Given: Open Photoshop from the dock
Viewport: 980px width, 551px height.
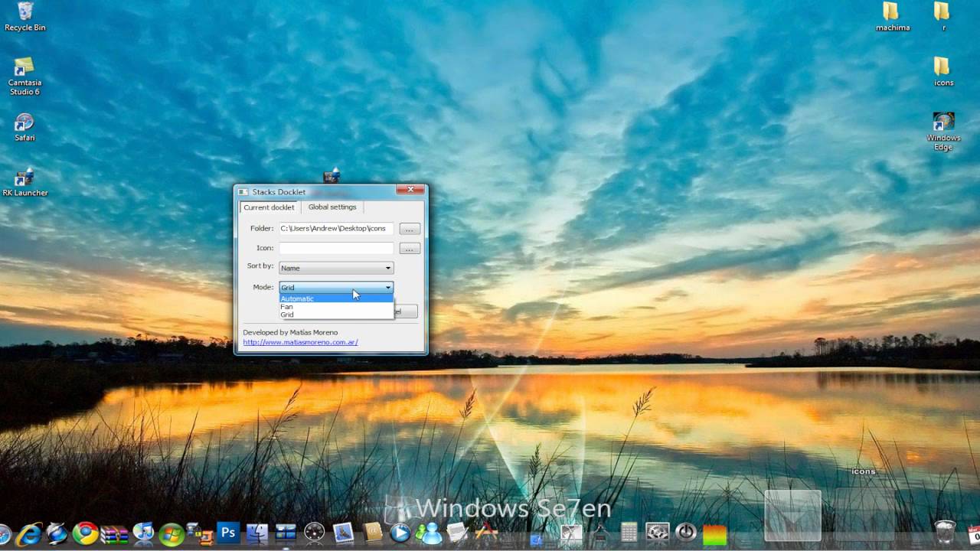Looking at the screenshot, I should tap(227, 533).
